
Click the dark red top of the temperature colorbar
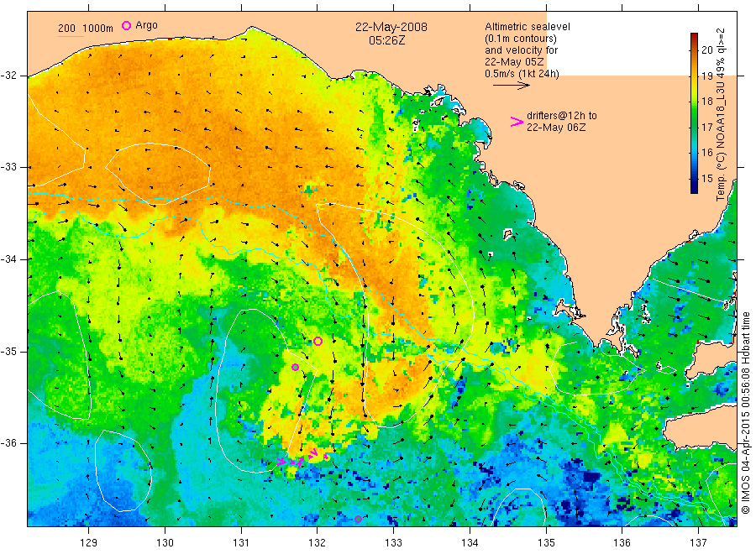click(x=694, y=37)
